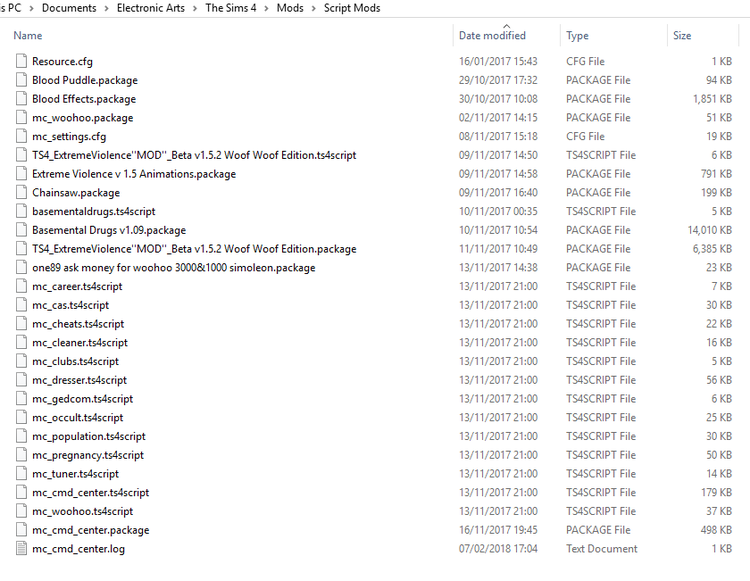This screenshot has width=750, height=581.
Task: Click the file icon beside mc_career.ts4script
Action: tap(21, 286)
